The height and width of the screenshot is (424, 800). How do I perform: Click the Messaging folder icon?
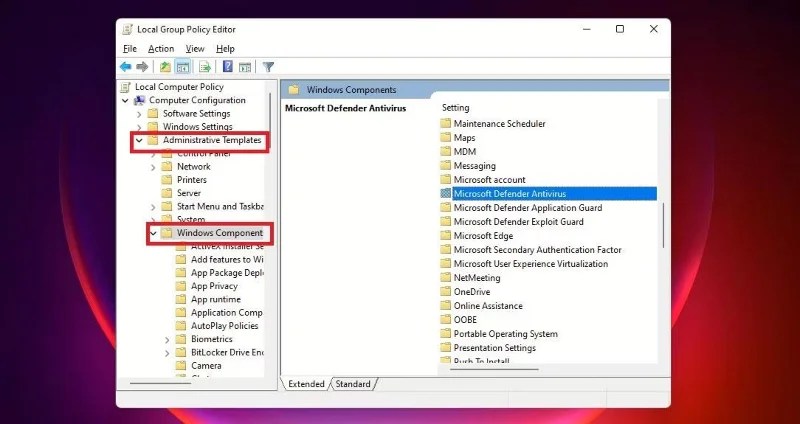click(x=446, y=166)
